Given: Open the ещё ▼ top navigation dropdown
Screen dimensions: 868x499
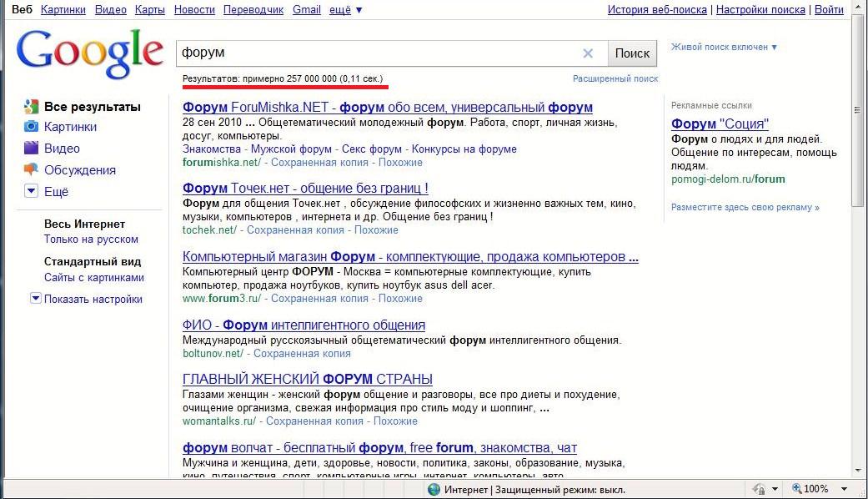Looking at the screenshot, I should pos(345,10).
